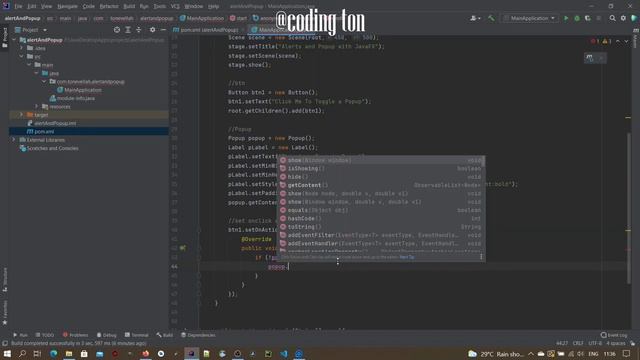Image resolution: width=640 pixels, height=360 pixels.
Task: Jump to next highlighted error arrow
Action: click(x=626, y=41)
